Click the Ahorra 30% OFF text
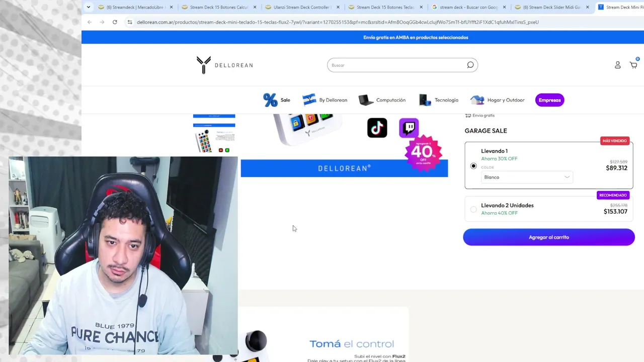The image size is (644, 362). click(499, 159)
